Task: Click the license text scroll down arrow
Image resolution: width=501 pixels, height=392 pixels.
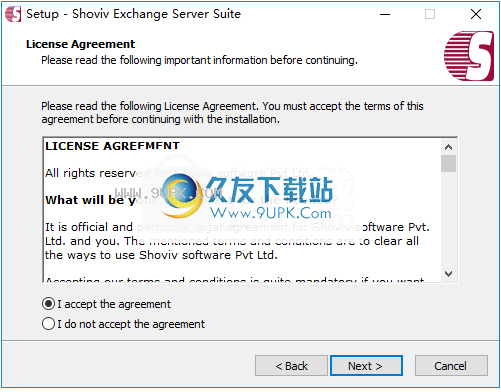Action: (448, 274)
